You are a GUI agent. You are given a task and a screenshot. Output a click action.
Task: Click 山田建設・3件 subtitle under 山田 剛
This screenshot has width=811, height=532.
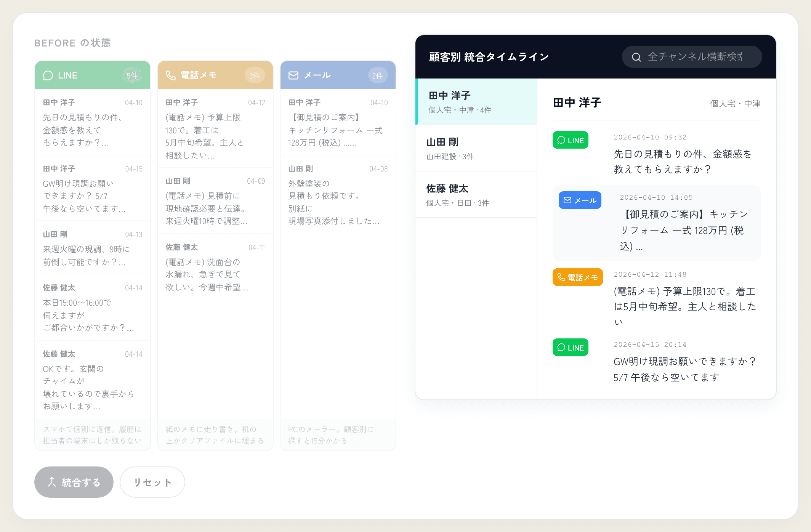450,157
